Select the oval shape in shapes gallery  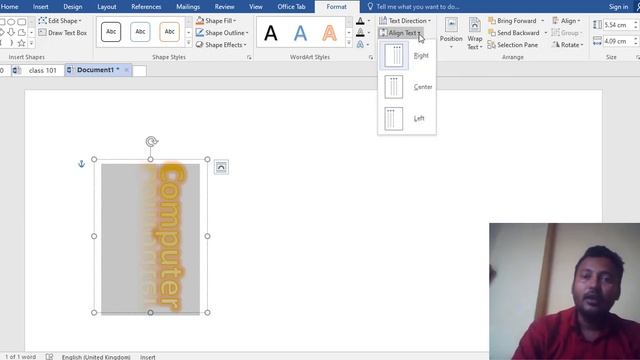[x=11, y=22]
